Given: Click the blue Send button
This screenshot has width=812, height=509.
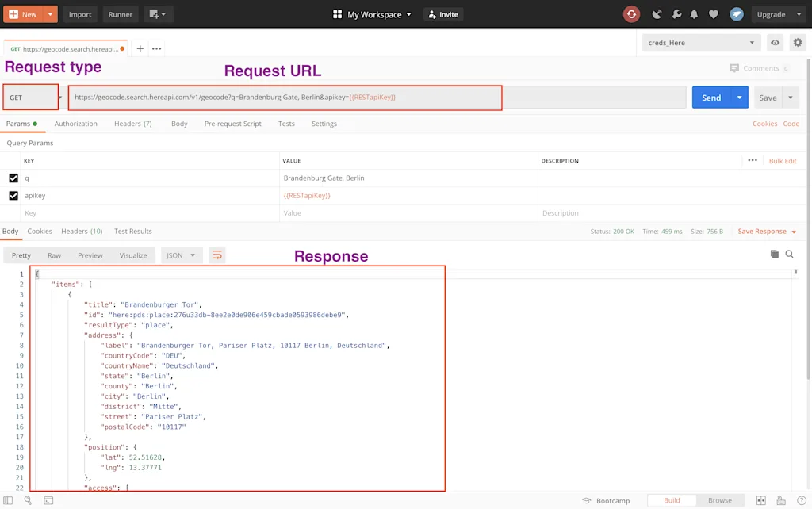Looking at the screenshot, I should pyautogui.click(x=711, y=98).
